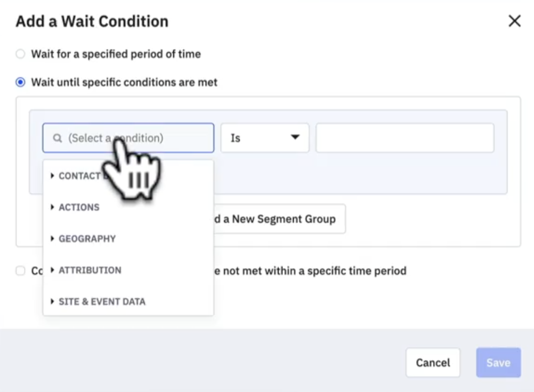The height and width of the screenshot is (392, 534).
Task: Pick SITE & EVENT DATA in condition list
Action: 102,301
